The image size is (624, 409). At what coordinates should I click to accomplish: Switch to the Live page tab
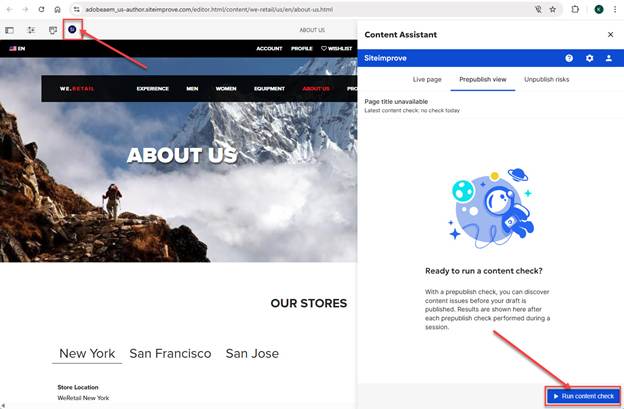click(x=427, y=80)
